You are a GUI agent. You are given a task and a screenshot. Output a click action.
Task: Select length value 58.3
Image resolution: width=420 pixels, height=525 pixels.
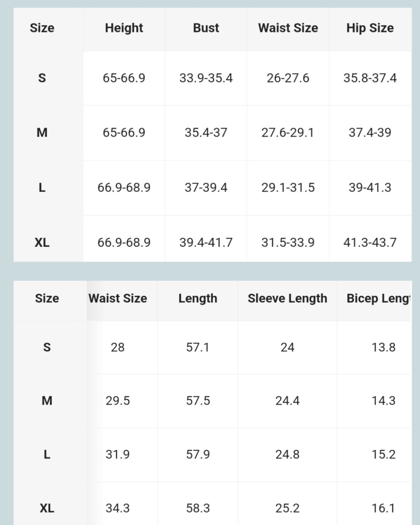(x=198, y=508)
